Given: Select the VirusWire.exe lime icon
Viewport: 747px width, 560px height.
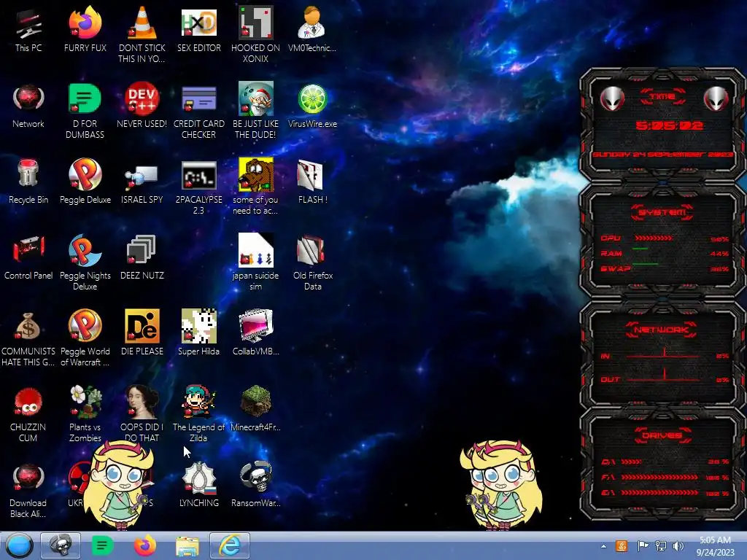Looking at the screenshot, I should pos(312,106).
